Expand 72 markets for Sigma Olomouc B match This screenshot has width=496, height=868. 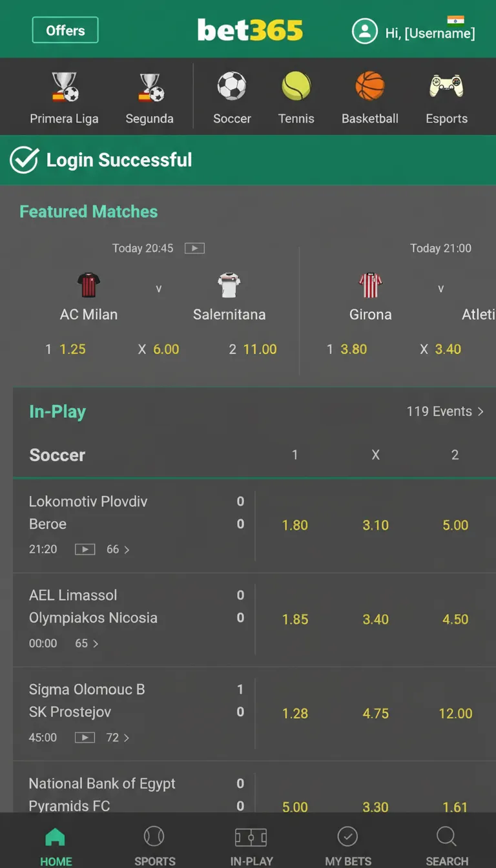118,738
